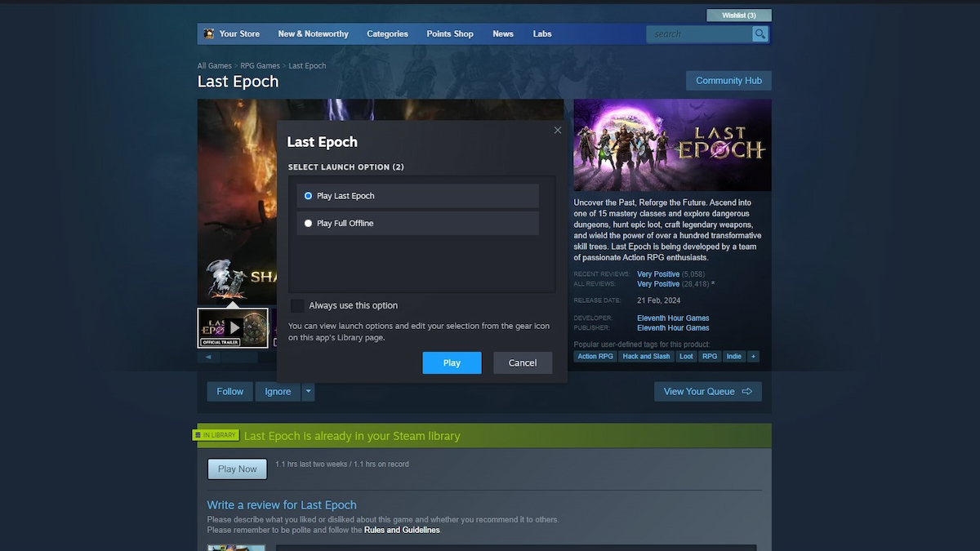Open the Categories dropdown menu

(387, 34)
